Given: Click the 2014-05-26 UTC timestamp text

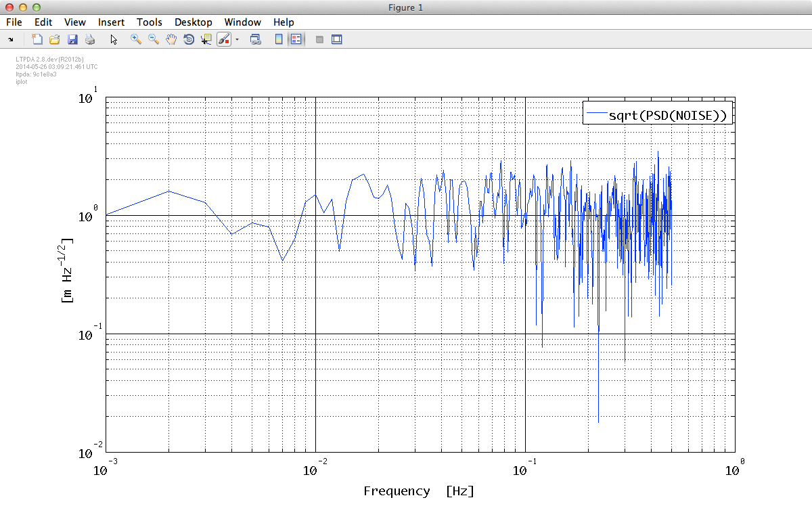Looking at the screenshot, I should tap(57, 67).
